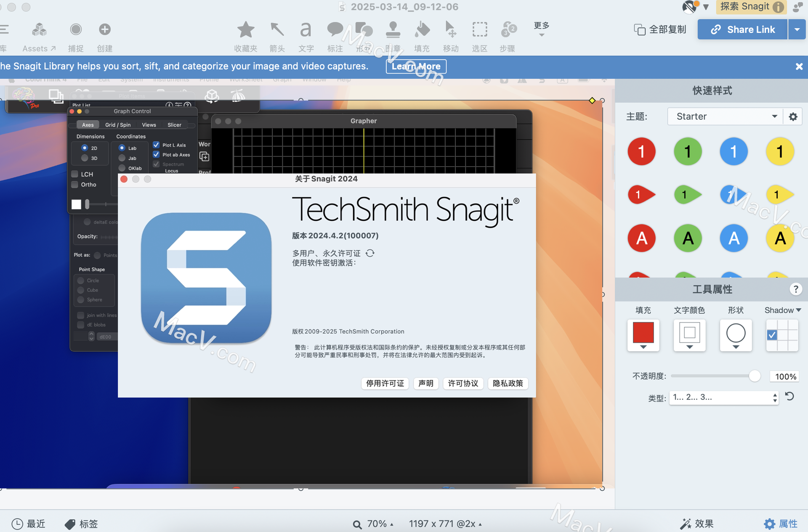Open zoom magnifier at bottom bar

click(357, 524)
